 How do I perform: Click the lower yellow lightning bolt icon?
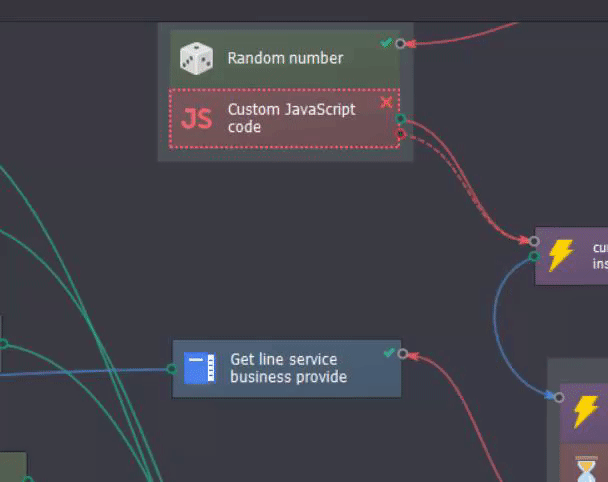(586, 411)
